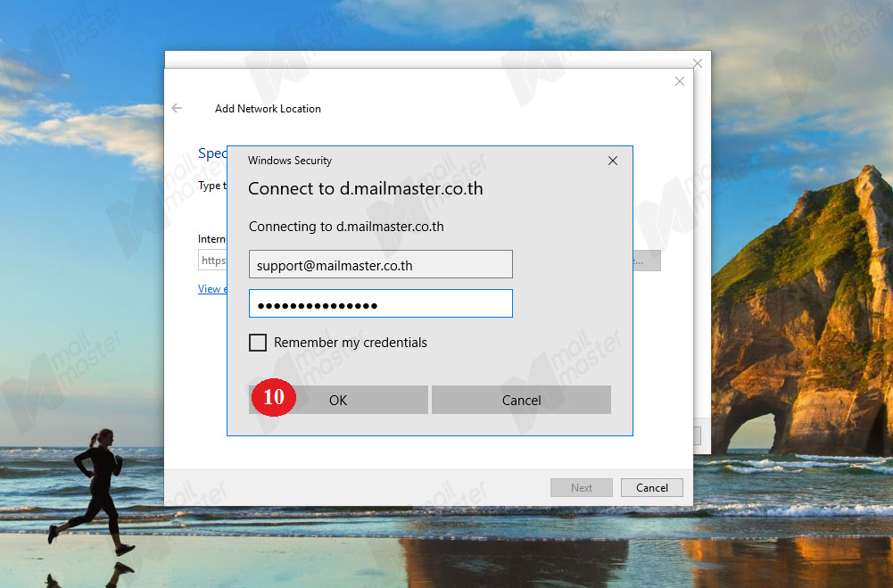Click the partially hidden Browse button
This screenshot has height=588, width=893.
(x=647, y=261)
